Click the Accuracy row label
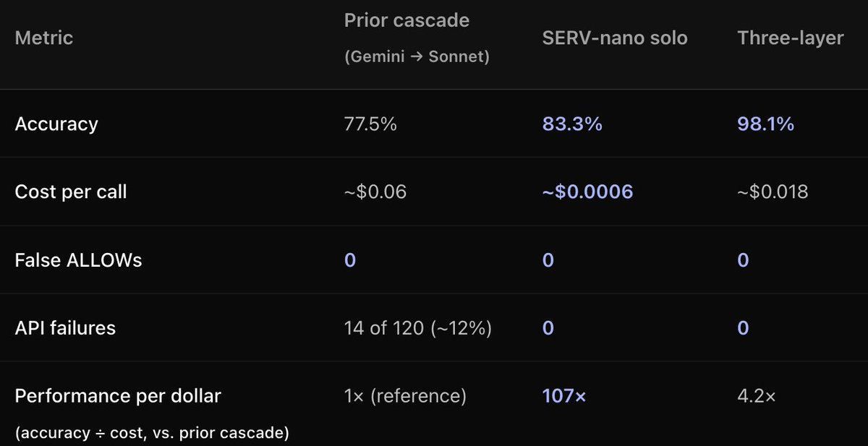868x446 pixels. (x=56, y=124)
